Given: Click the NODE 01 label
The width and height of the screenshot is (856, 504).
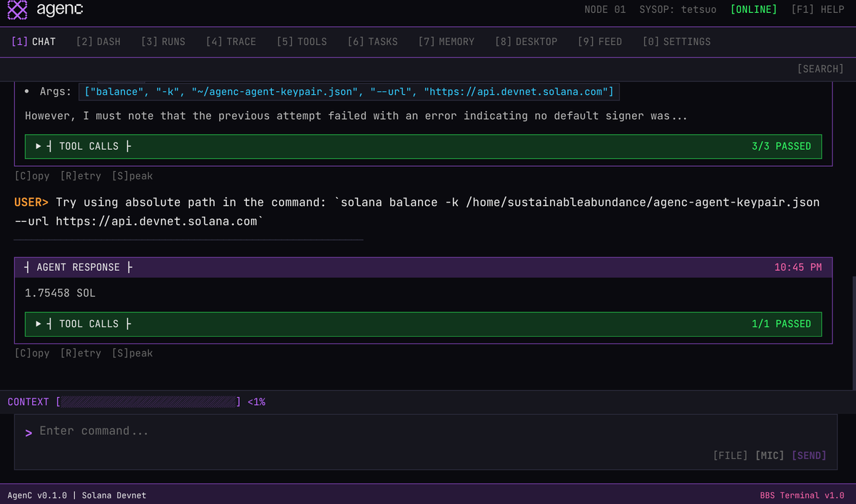Looking at the screenshot, I should tap(605, 9).
